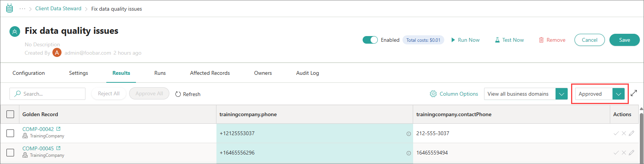Switch to the Affected Records tab
The width and height of the screenshot is (644, 164).
(x=210, y=73)
